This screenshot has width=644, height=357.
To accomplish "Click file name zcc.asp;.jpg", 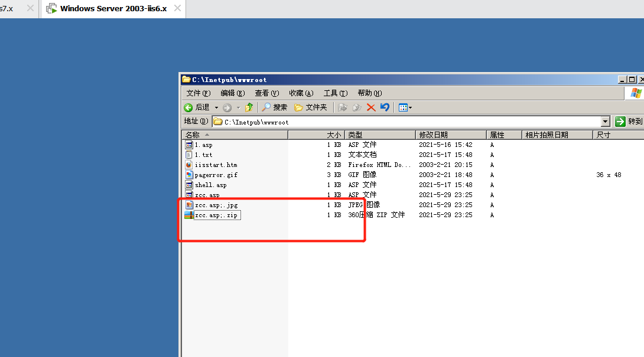I will tap(216, 205).
